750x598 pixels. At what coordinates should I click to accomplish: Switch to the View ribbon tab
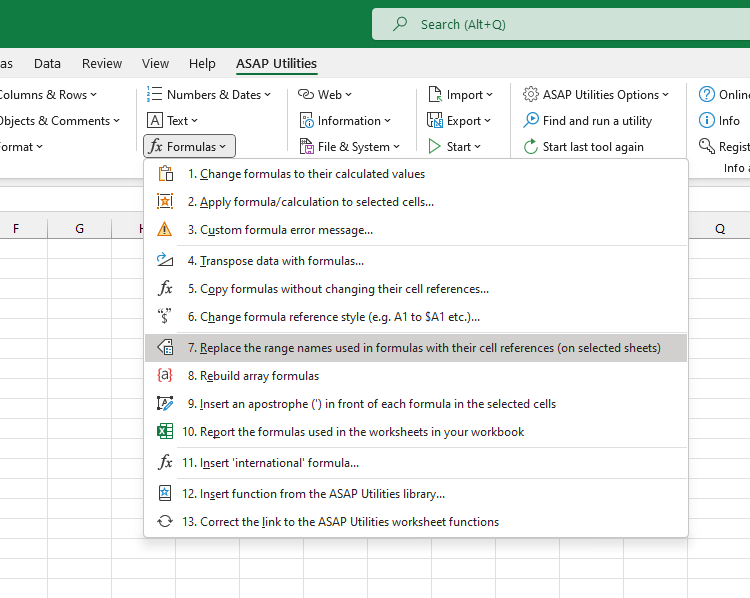pos(155,64)
